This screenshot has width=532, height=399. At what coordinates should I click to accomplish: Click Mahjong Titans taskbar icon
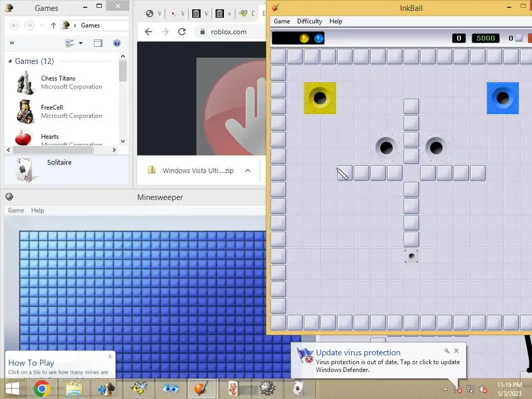coord(234,389)
